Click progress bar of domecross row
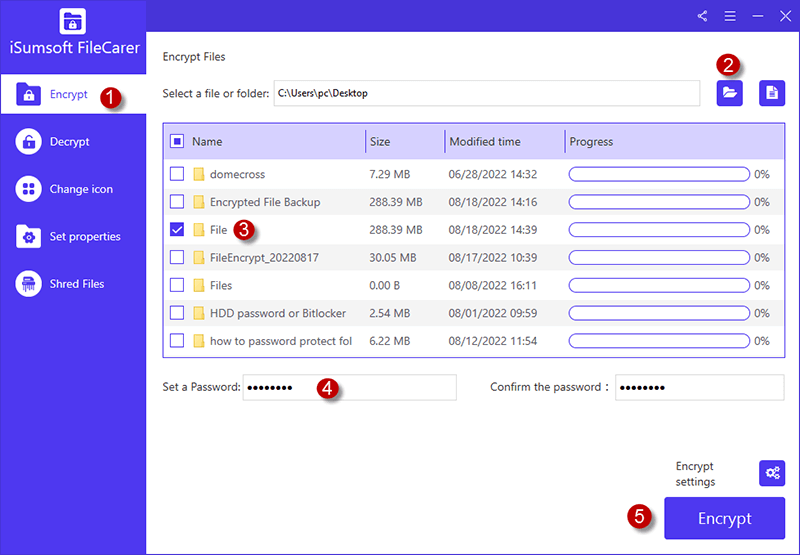The height and width of the screenshot is (555, 800). [659, 174]
